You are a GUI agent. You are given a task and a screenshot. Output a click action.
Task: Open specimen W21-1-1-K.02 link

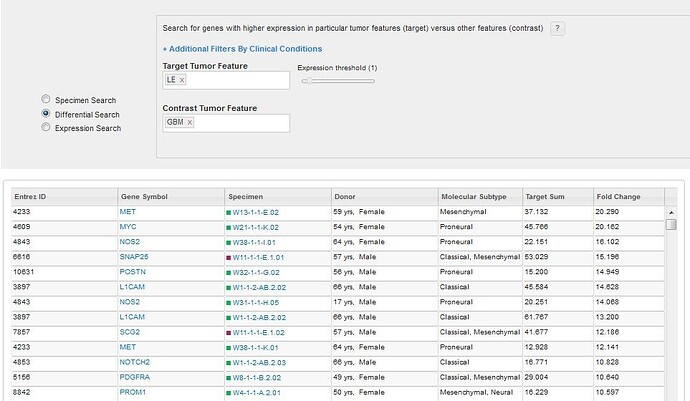256,227
